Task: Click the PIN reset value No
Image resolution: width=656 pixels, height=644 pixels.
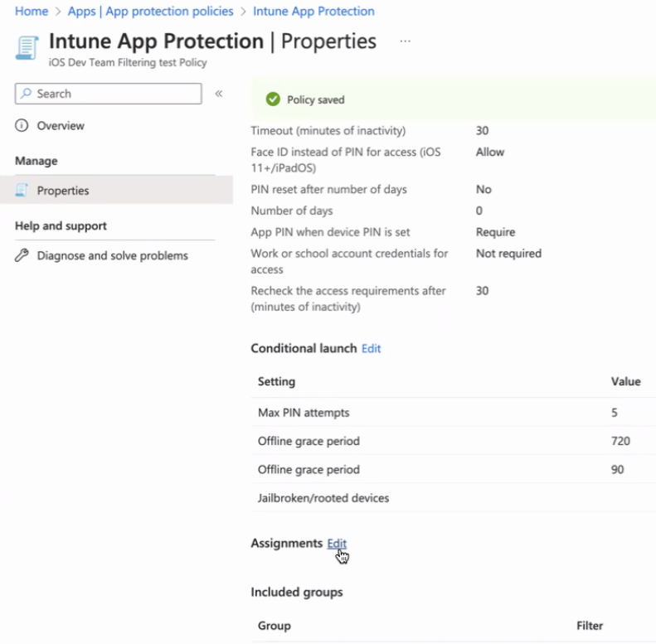Action: pos(483,190)
